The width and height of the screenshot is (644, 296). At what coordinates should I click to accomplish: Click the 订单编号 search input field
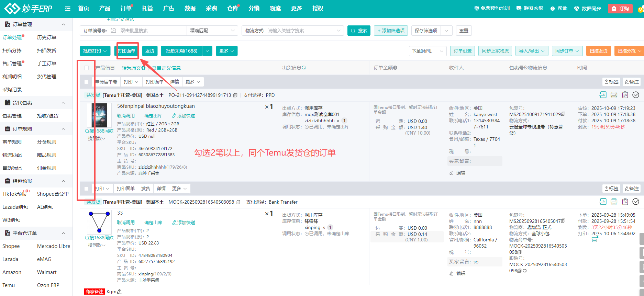tap(151, 31)
